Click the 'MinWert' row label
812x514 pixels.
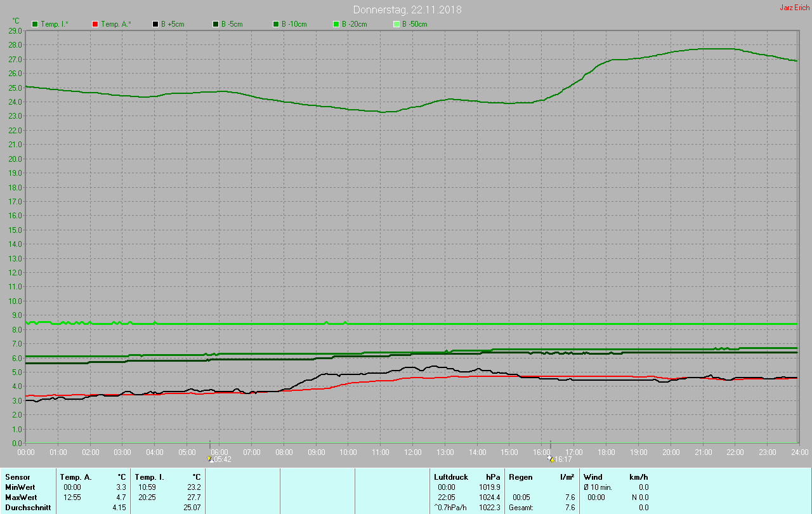pos(19,487)
